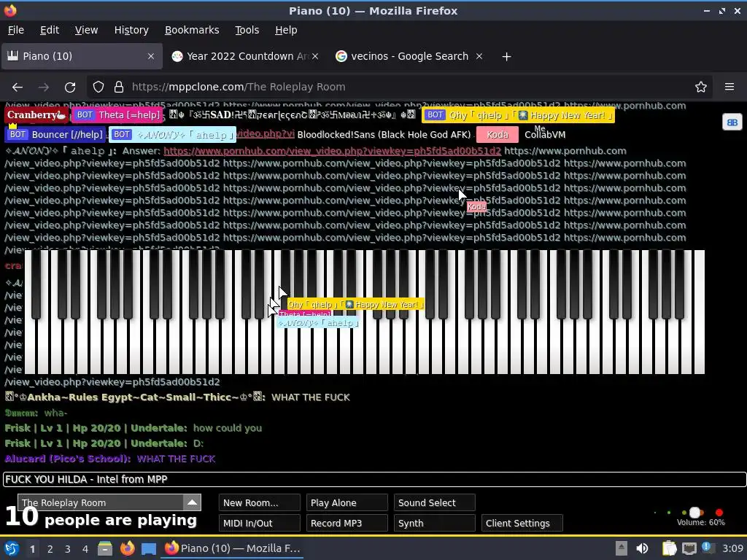Switch to workspace 3 in the taskbar

click(68, 549)
